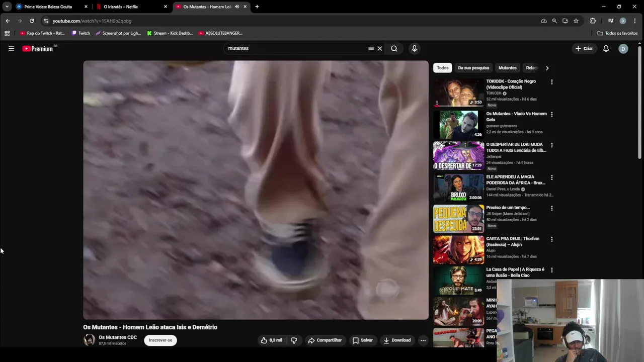Bookmark this page with star icon
The image size is (644, 362).
576,21
